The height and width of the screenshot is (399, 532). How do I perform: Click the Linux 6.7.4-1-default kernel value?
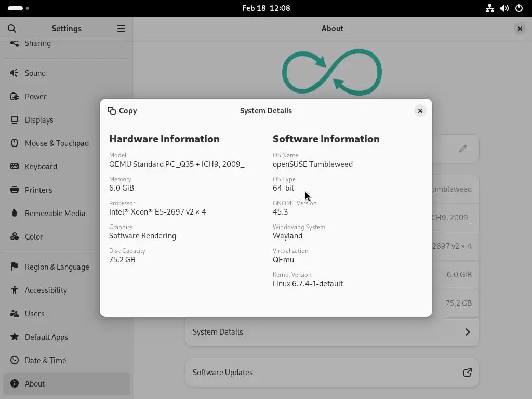click(308, 283)
